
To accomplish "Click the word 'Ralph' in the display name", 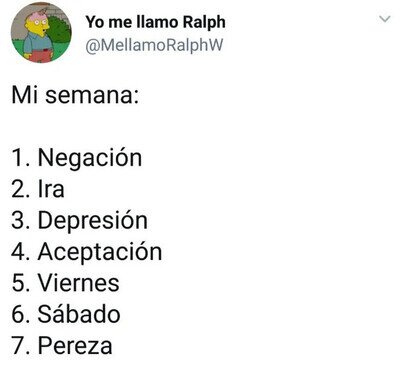I will click(204, 22).
